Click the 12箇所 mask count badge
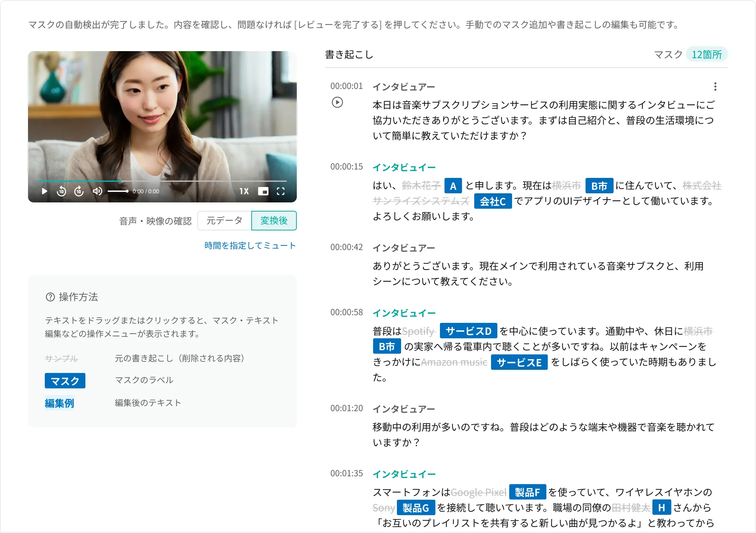This screenshot has height=533, width=756. pos(707,54)
